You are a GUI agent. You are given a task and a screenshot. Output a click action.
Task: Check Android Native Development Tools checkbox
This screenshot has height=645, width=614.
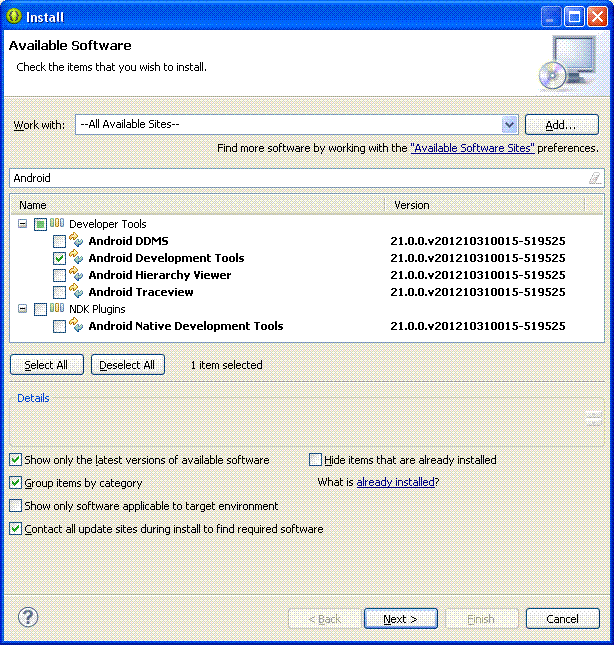[59, 326]
